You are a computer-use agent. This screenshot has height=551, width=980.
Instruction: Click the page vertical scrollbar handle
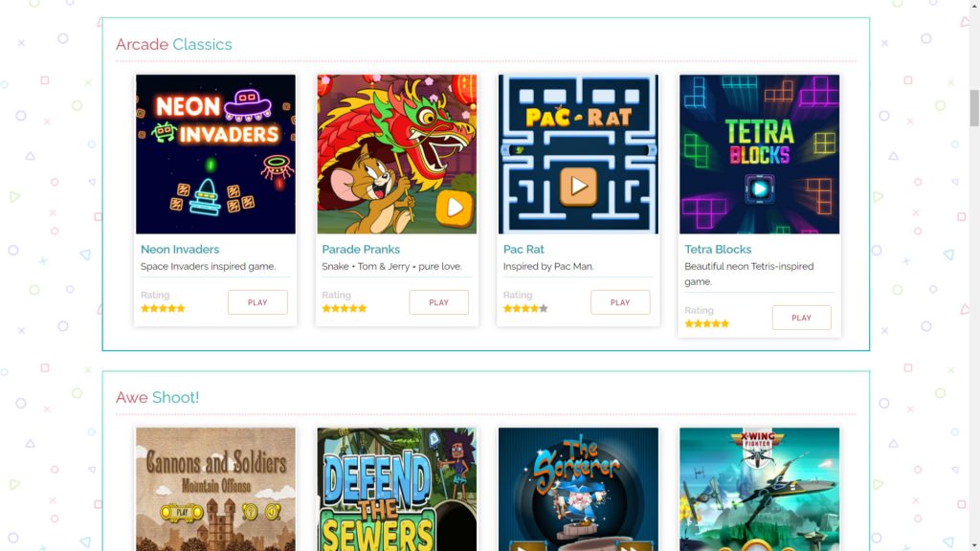pyautogui.click(x=974, y=108)
